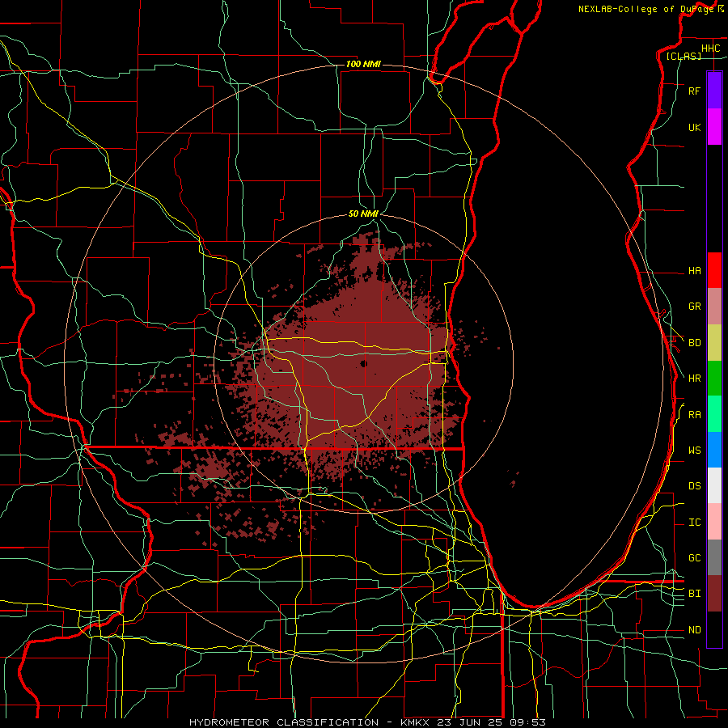The height and width of the screenshot is (728, 728).
Task: Click the magenta UK color swatch
Action: [x=714, y=127]
